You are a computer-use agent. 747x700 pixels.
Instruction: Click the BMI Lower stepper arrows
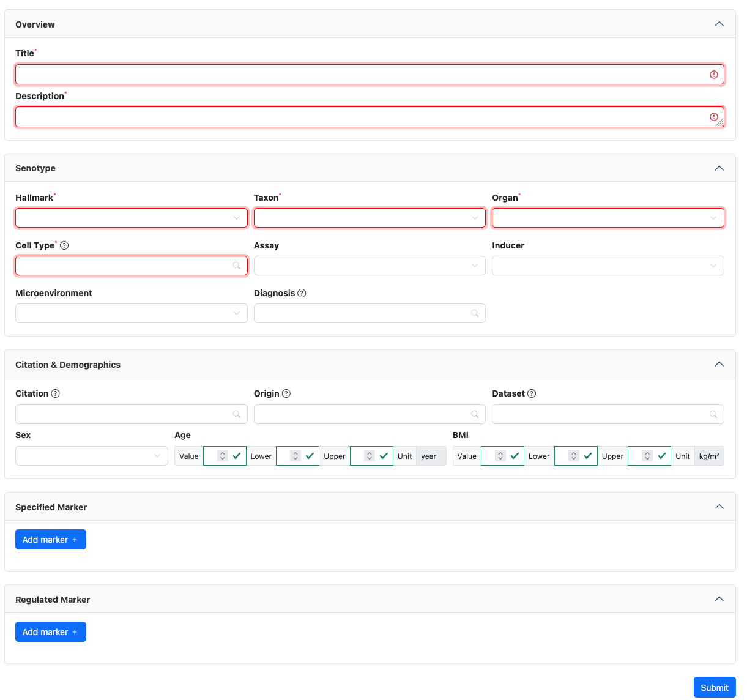click(574, 456)
